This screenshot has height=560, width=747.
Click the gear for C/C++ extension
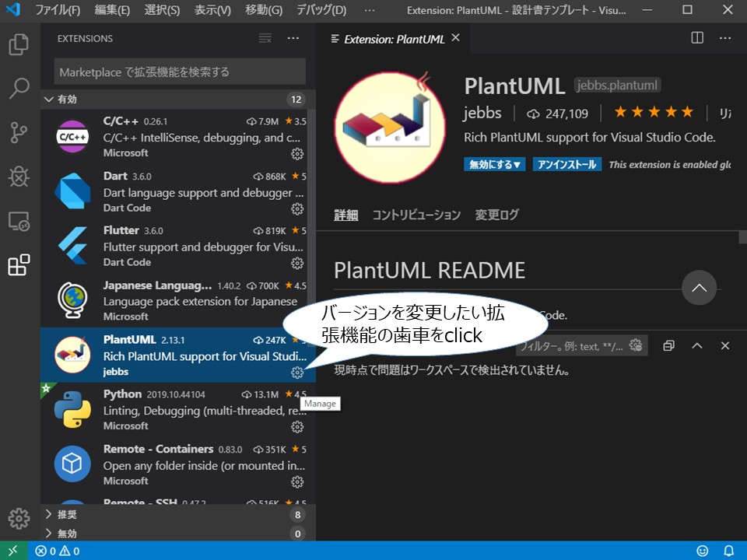tap(297, 153)
